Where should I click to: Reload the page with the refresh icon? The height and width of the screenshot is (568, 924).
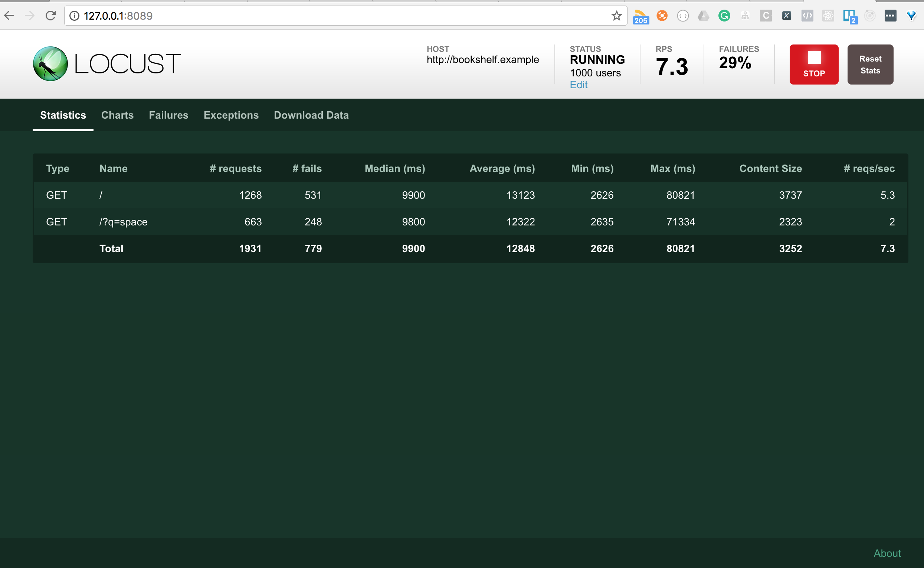(x=50, y=16)
